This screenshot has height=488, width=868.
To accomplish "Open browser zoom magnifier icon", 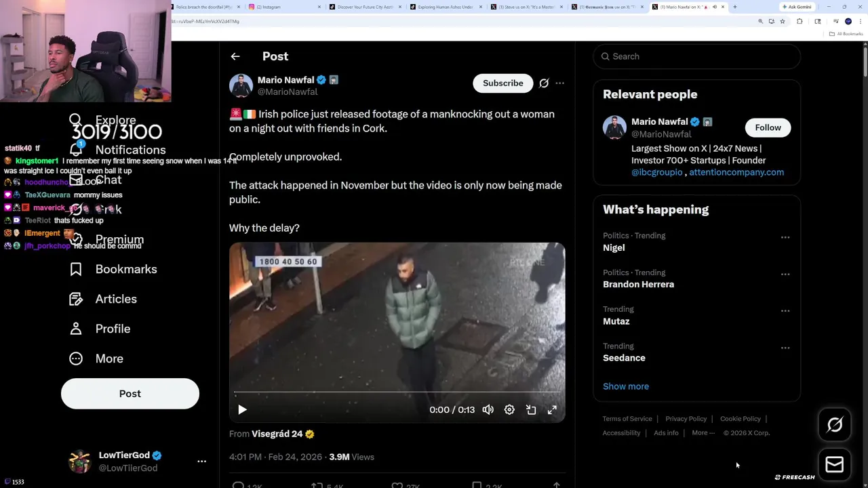I will click(x=760, y=22).
